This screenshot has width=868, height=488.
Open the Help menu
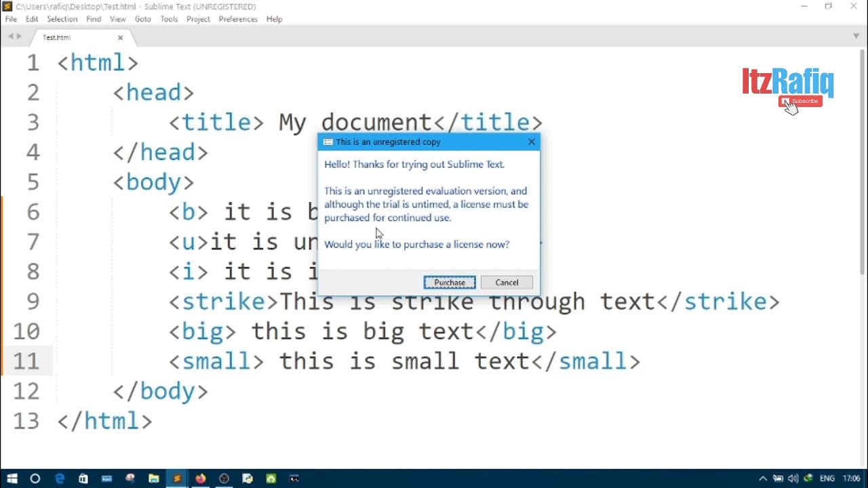[274, 19]
